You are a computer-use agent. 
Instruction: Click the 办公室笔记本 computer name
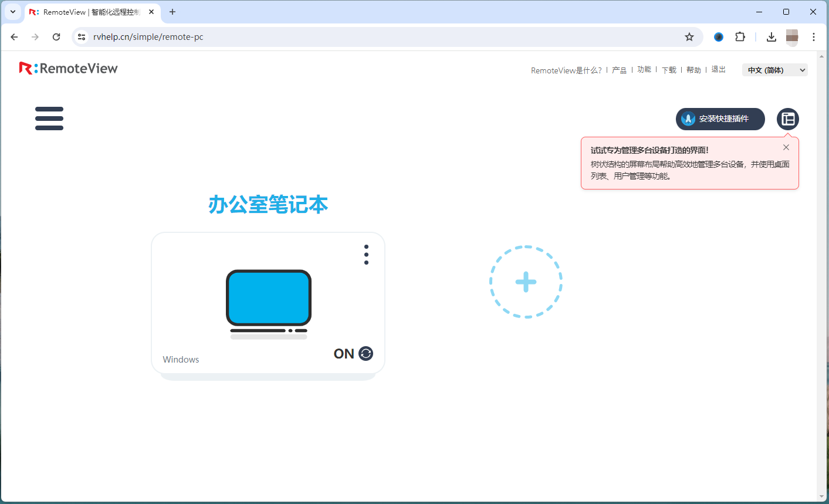tap(268, 205)
